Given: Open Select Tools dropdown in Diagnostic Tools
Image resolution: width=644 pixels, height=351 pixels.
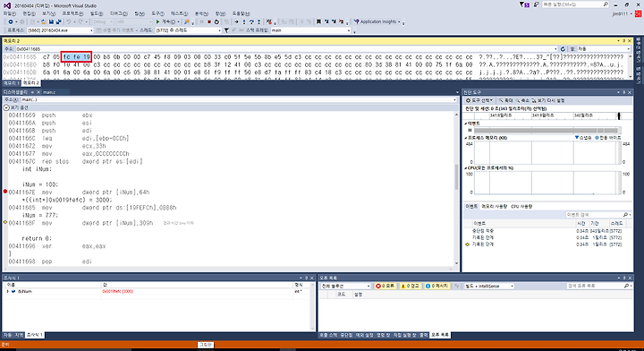Looking at the screenshot, I should [x=479, y=100].
